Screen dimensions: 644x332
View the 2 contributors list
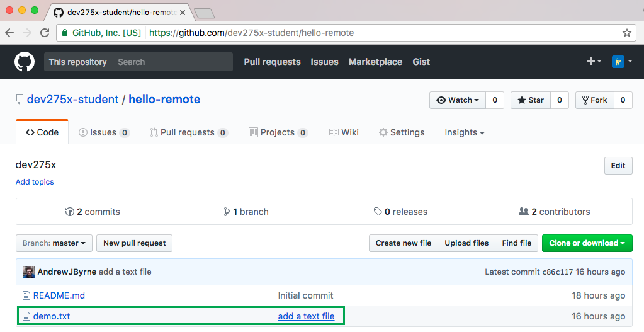tap(555, 212)
